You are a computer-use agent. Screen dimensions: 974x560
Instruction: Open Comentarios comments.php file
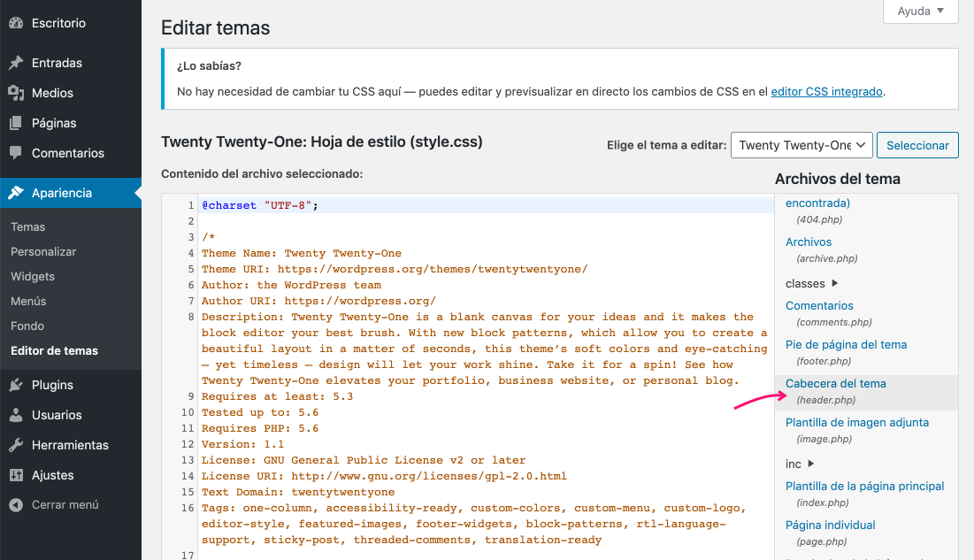click(x=819, y=306)
